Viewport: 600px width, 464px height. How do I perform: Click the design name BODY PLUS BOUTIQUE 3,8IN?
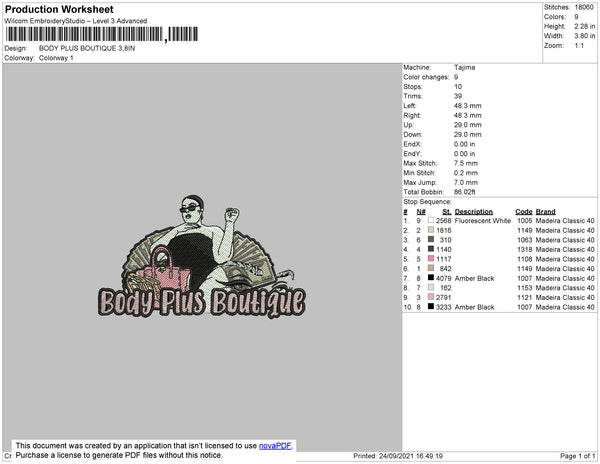pos(87,48)
